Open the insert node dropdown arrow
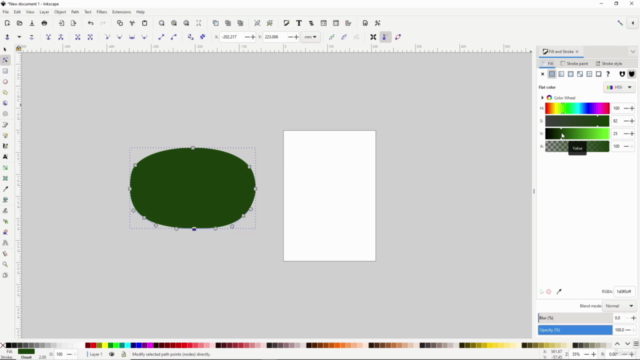This screenshot has width=640, height=360. (19, 37)
